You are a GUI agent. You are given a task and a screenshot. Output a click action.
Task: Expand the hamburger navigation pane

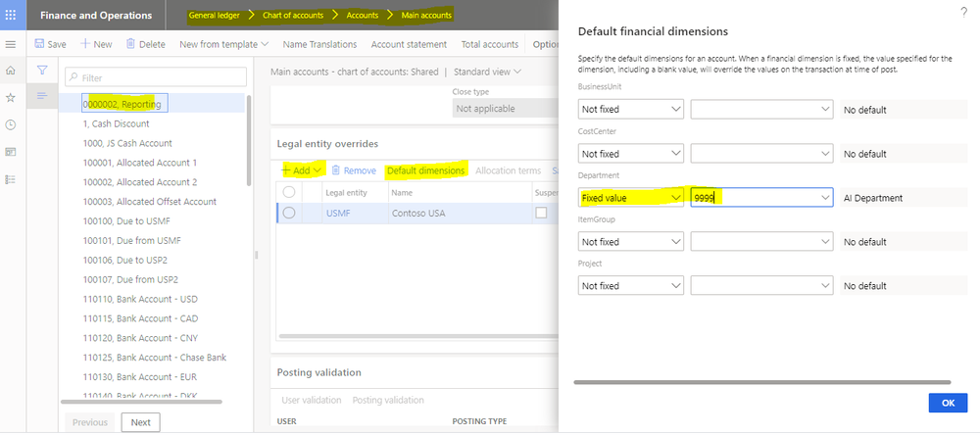coord(11,45)
